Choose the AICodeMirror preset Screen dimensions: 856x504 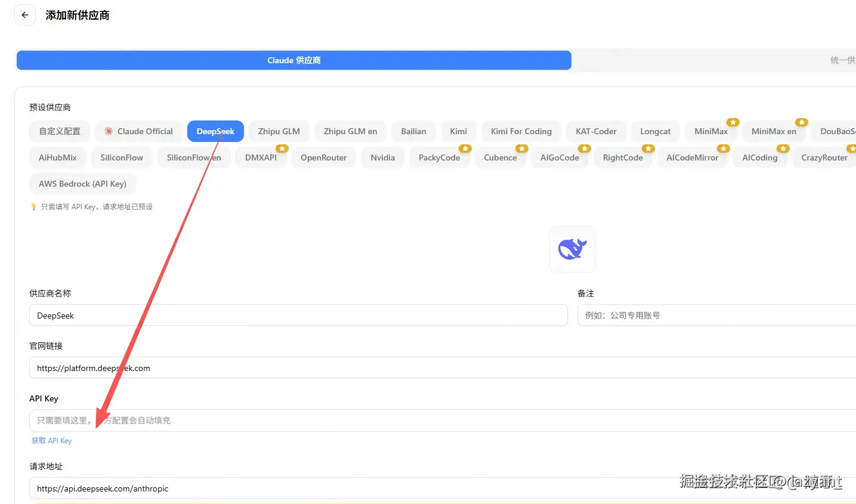pos(692,157)
